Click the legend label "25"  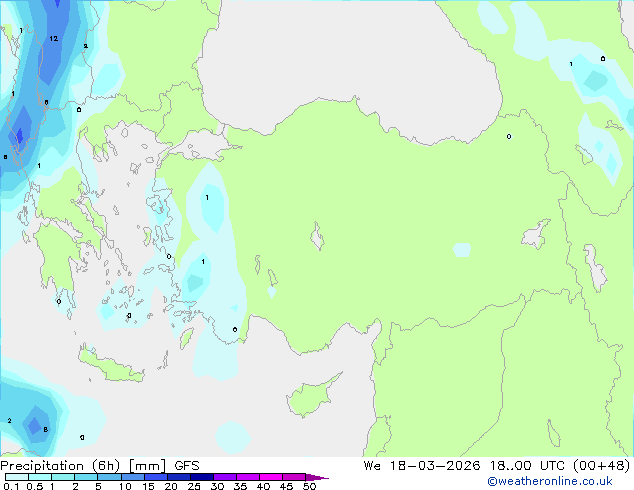click(194, 486)
